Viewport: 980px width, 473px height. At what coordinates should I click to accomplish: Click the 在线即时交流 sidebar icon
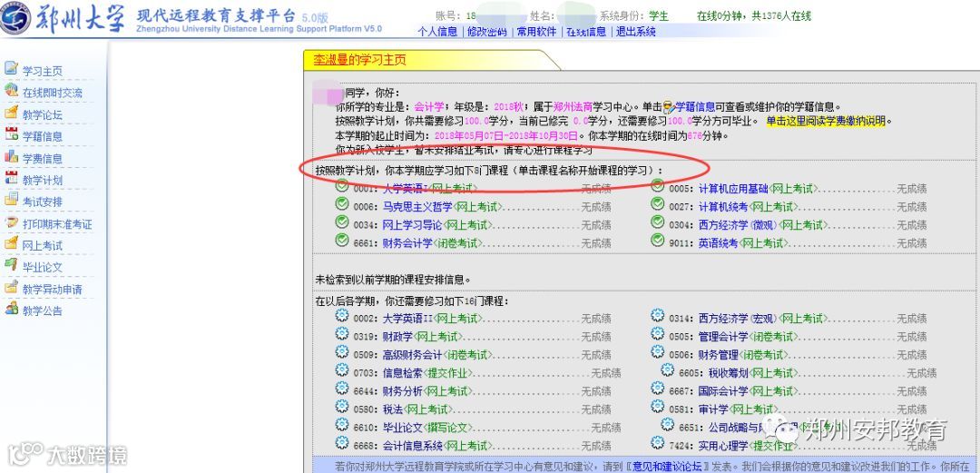tap(11, 90)
